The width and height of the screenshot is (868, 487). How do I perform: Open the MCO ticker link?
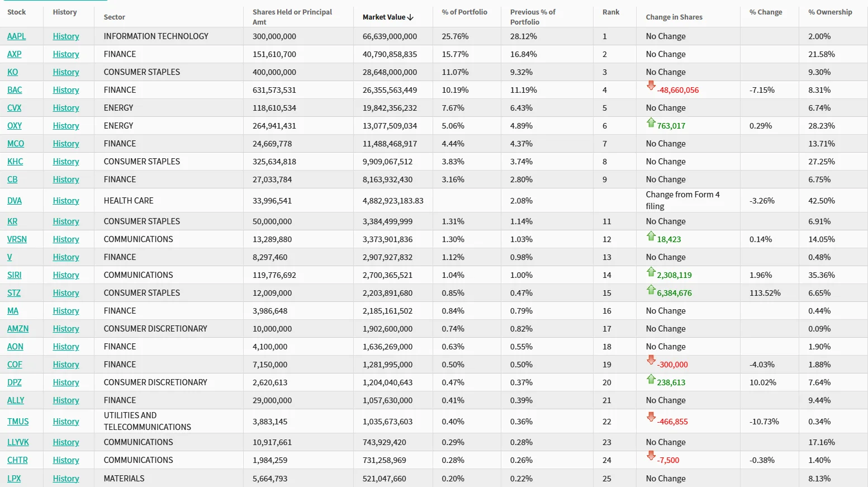point(16,144)
